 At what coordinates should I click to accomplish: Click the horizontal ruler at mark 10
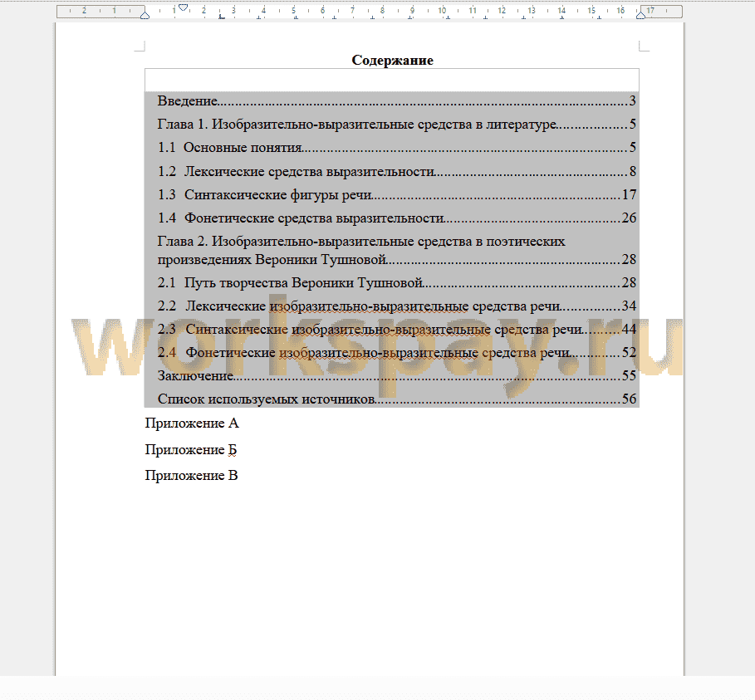coord(442,10)
